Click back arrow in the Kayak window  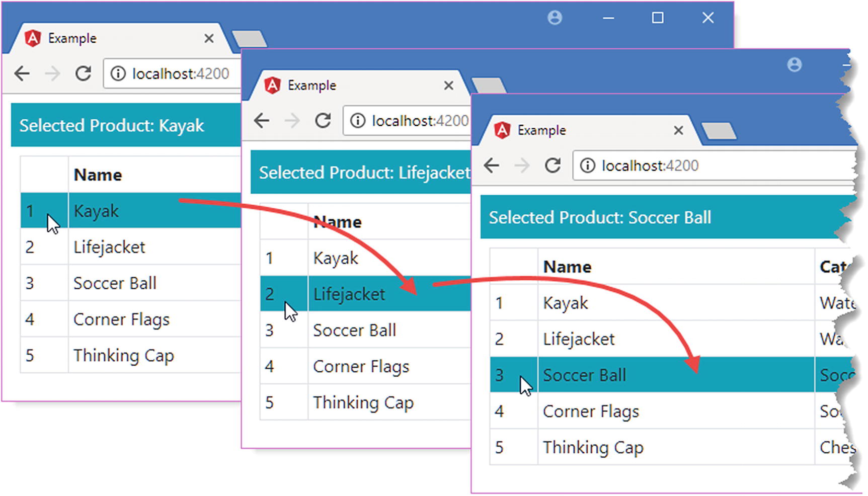pyautogui.click(x=22, y=74)
